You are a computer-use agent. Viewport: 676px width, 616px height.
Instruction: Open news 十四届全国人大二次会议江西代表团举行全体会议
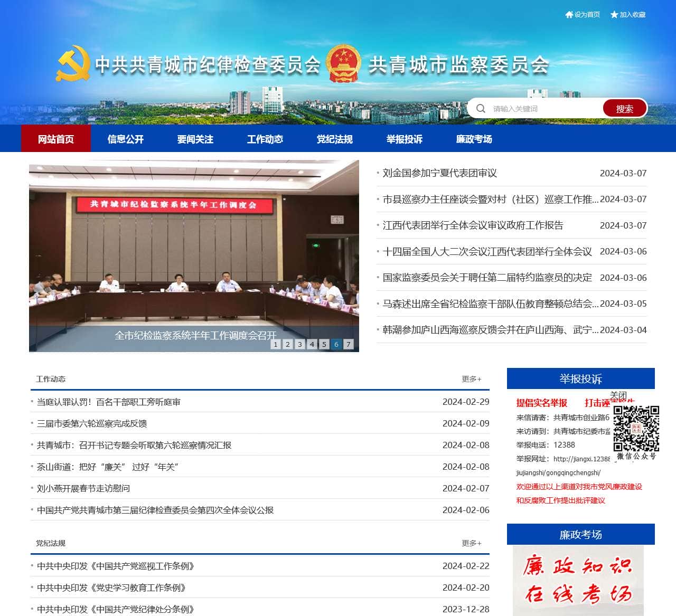click(x=487, y=251)
